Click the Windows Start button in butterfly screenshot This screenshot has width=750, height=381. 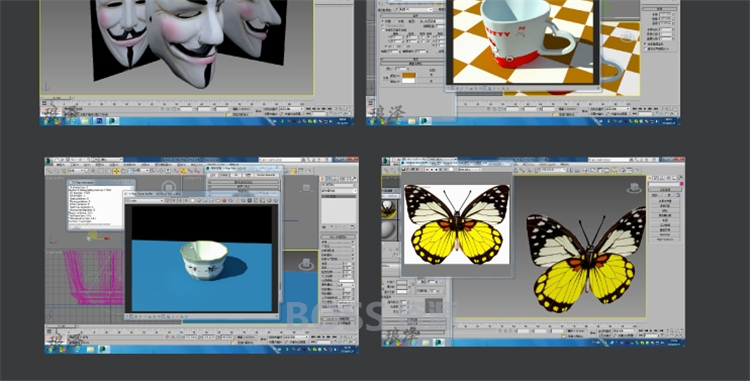pyautogui.click(x=387, y=343)
